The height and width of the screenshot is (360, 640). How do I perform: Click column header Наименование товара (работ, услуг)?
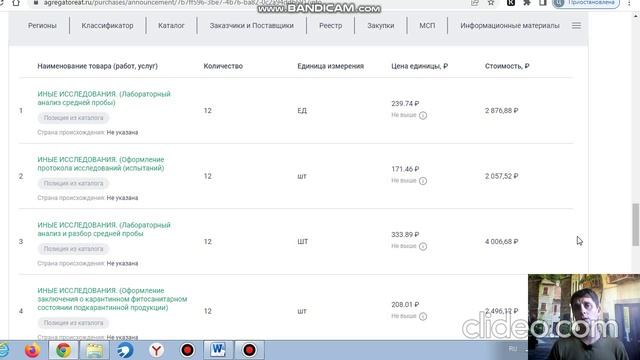(98, 66)
